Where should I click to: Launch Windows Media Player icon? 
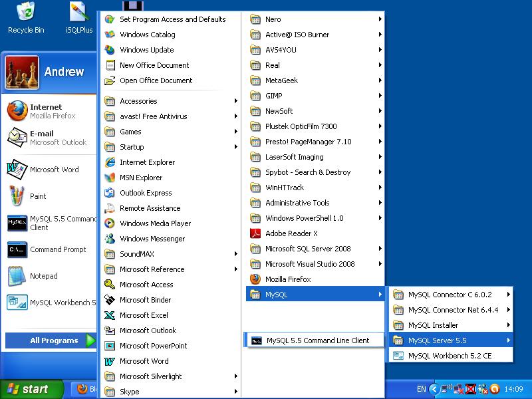110,223
